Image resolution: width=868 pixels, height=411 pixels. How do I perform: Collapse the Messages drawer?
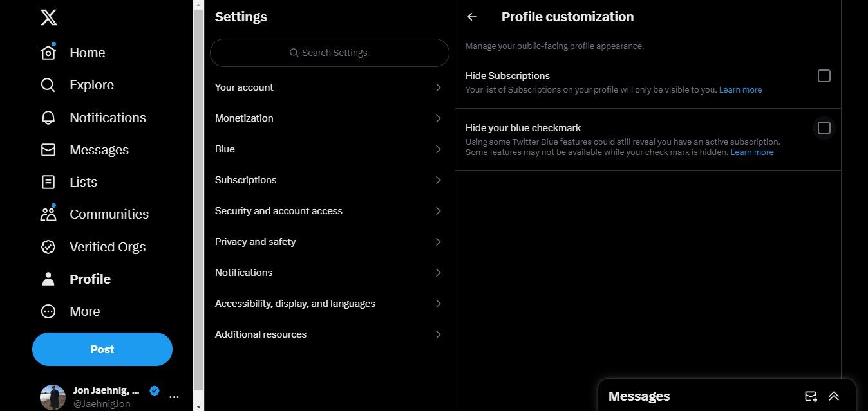tap(834, 396)
